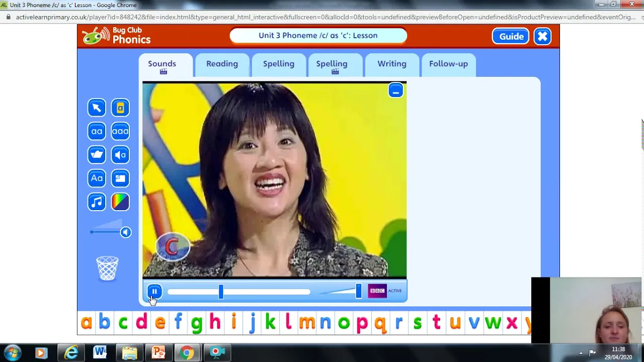Click the webcam video thumbnail
This screenshot has width=644, height=362.
click(587, 310)
